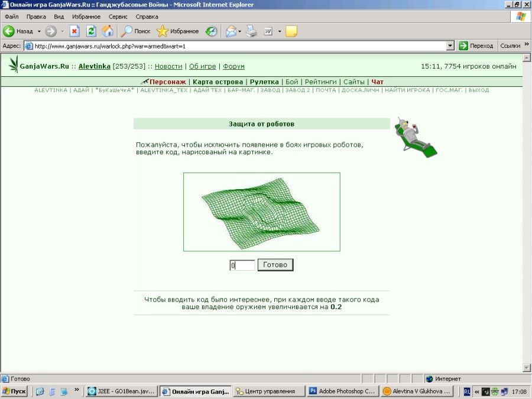
Task: Click the Print icon
Action: click(x=251, y=31)
